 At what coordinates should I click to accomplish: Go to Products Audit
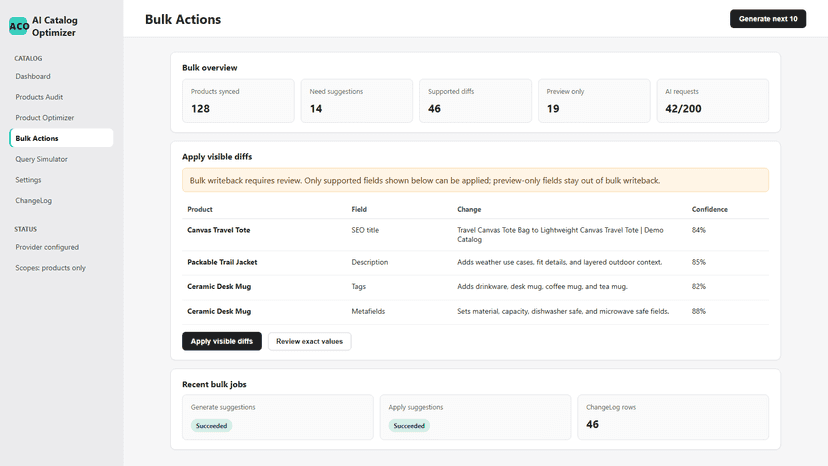(39, 97)
